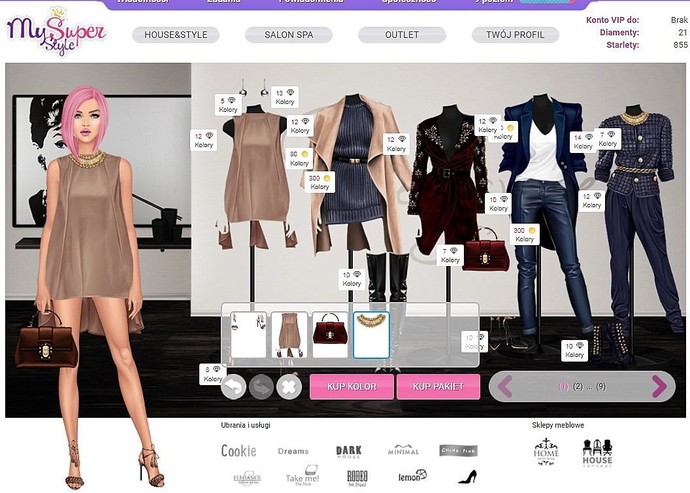
Task: Open the Take me! shop logo
Action: tap(302, 476)
